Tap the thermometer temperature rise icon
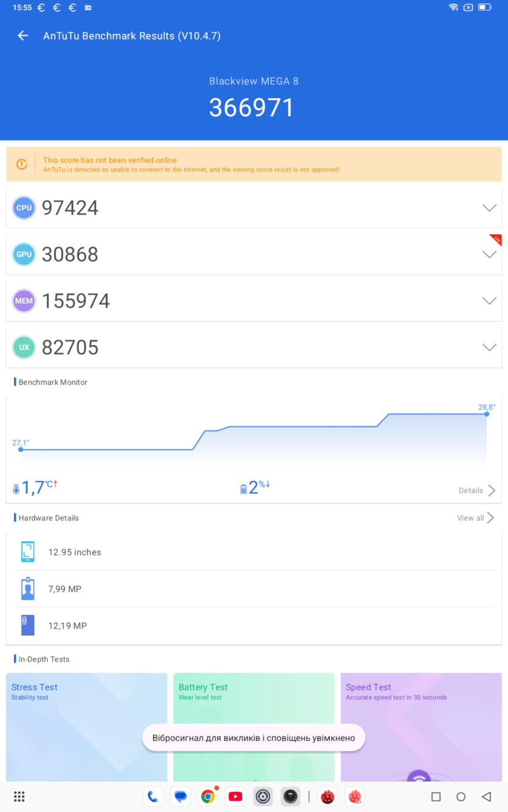 [x=16, y=489]
